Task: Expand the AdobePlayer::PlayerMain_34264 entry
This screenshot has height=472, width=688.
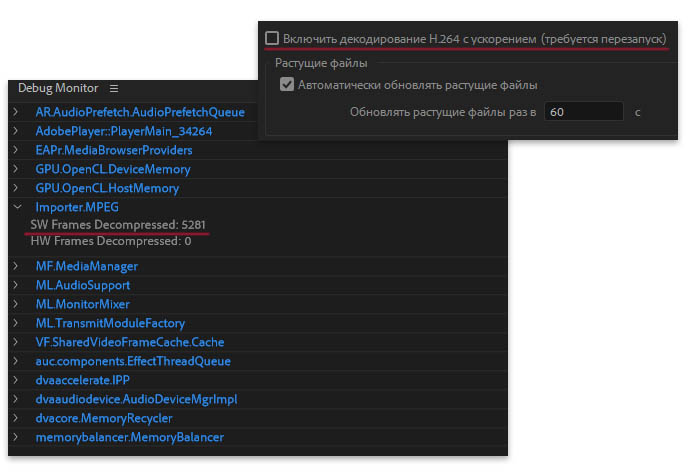Action: click(x=16, y=131)
